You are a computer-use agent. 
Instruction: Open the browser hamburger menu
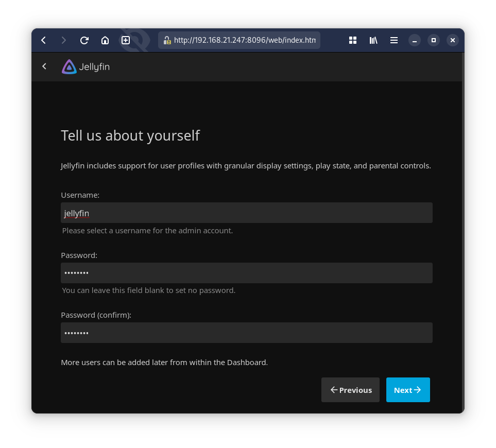(394, 40)
